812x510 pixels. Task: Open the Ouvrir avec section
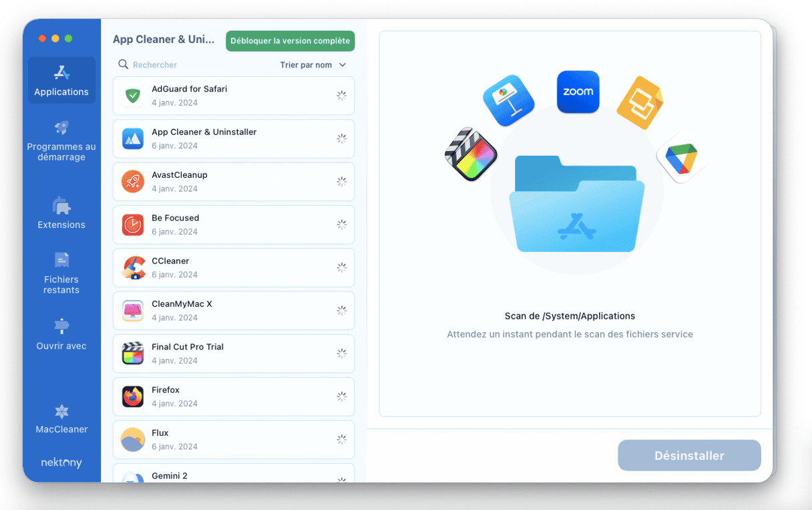point(61,334)
